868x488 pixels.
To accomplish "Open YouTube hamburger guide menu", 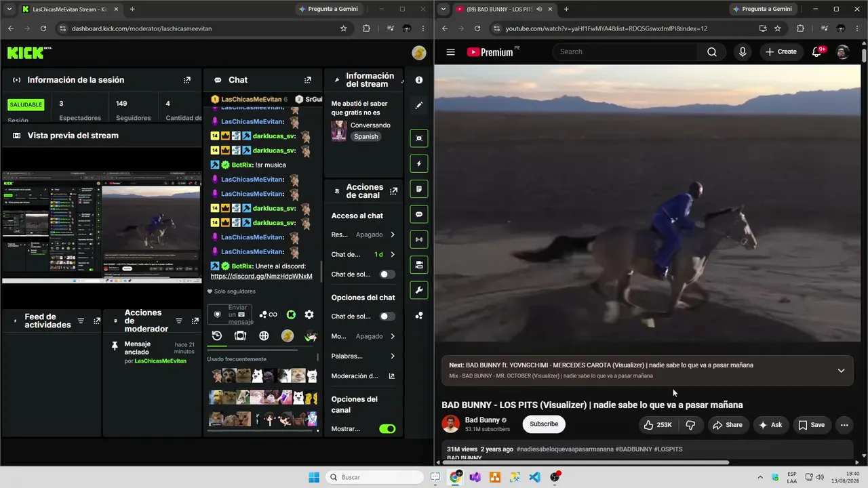I will (450, 52).
